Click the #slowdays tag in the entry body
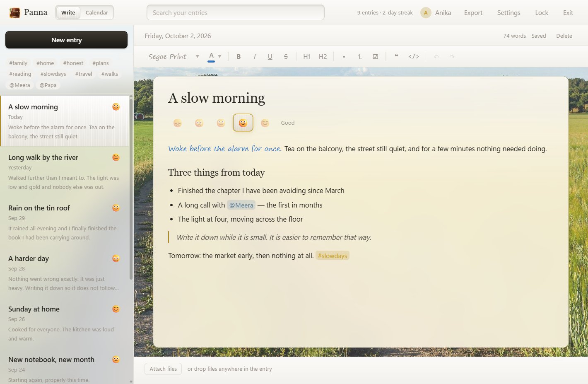 point(333,256)
